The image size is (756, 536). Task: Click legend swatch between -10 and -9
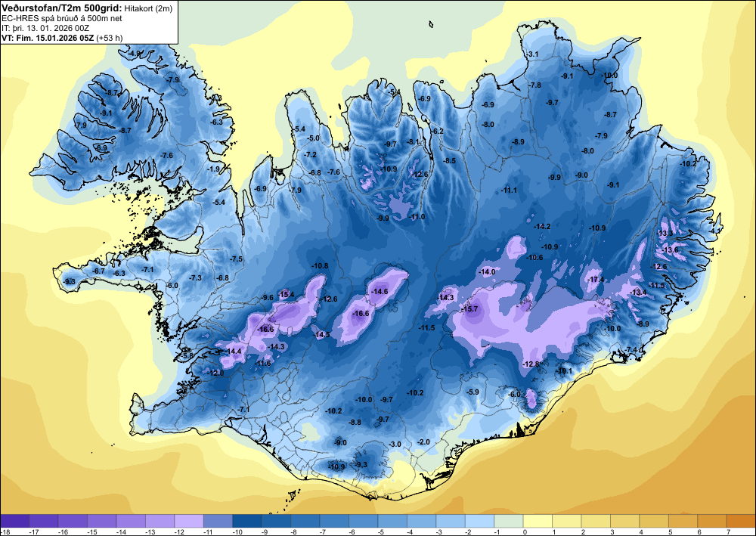(247, 521)
